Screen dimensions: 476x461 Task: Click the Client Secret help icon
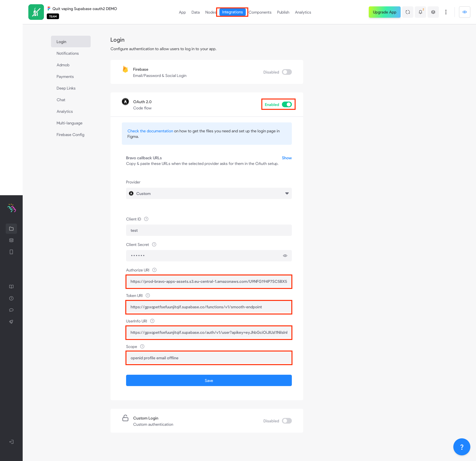pyautogui.click(x=154, y=244)
